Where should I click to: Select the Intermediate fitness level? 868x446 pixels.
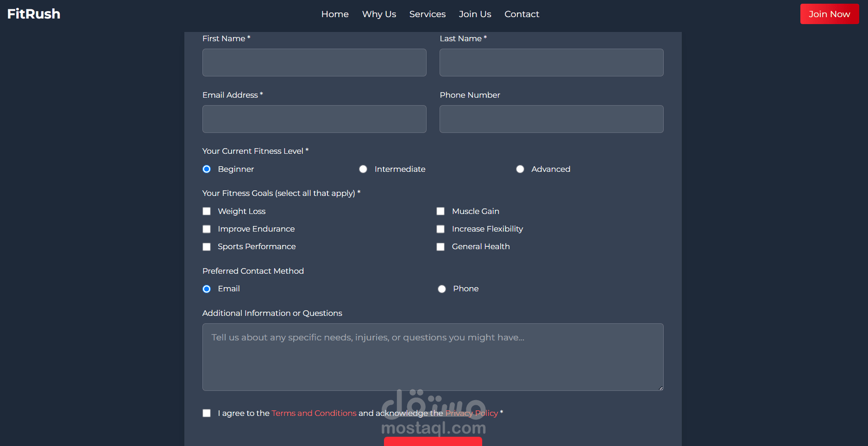point(363,169)
